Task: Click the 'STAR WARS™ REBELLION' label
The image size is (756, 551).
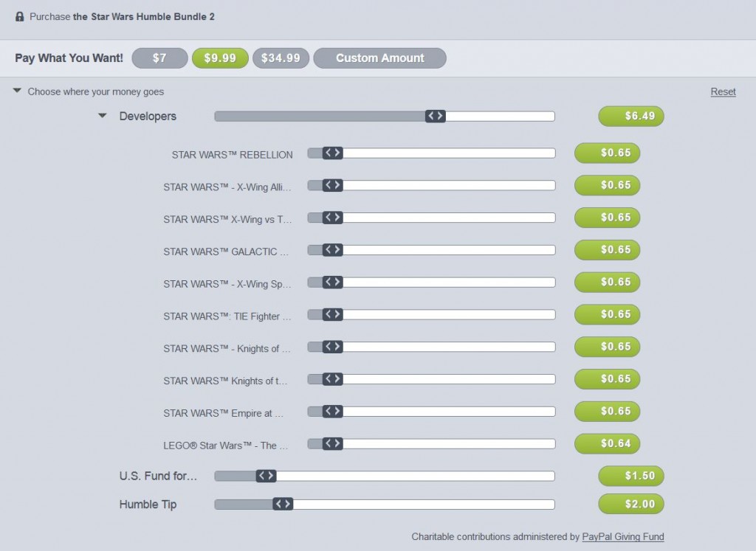Action: tap(232, 155)
